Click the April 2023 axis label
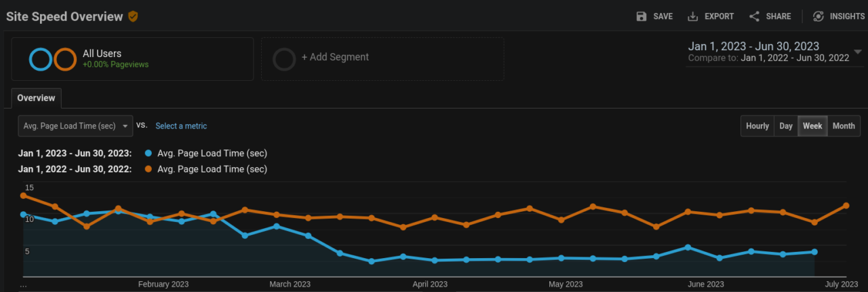The height and width of the screenshot is (292, 868). [430, 284]
